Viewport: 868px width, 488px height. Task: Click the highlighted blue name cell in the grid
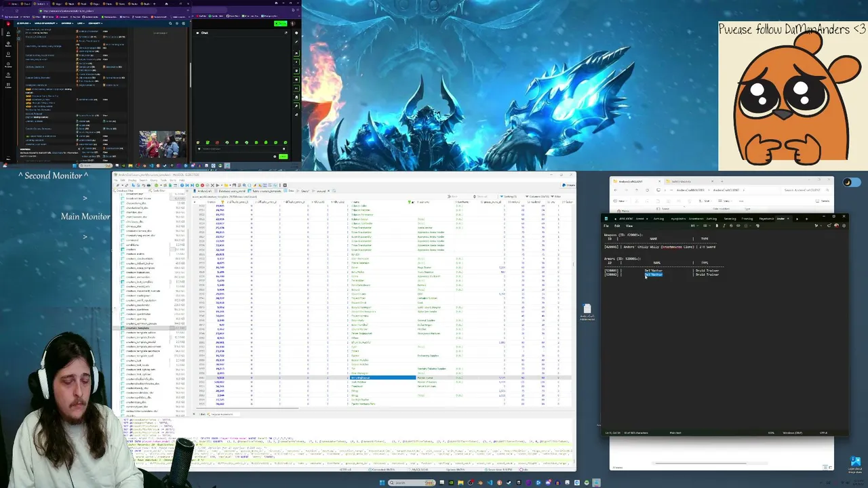pos(382,378)
